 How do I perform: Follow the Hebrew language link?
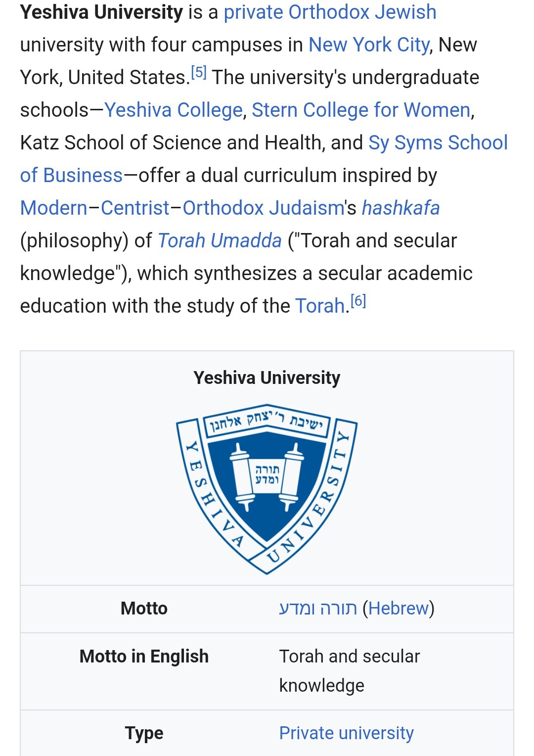tap(399, 609)
